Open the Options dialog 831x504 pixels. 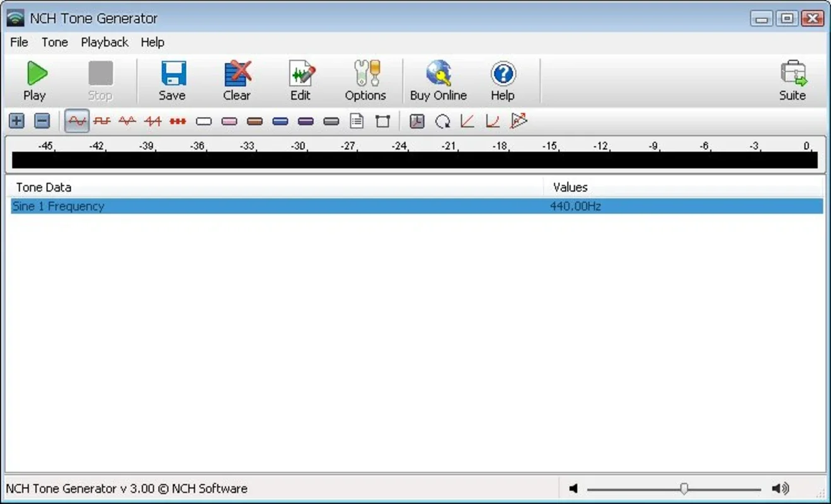pos(365,81)
